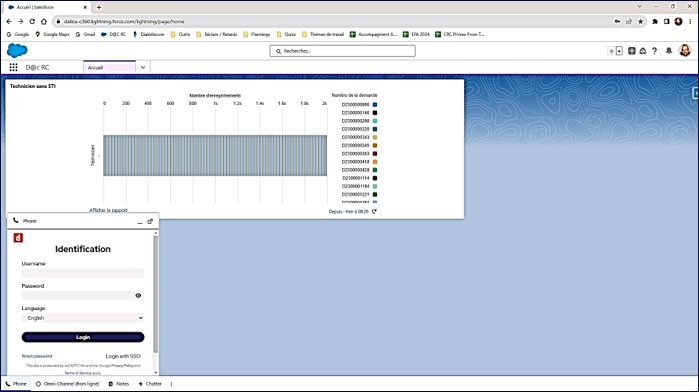Go back in the browser

pyautogui.click(x=9, y=21)
